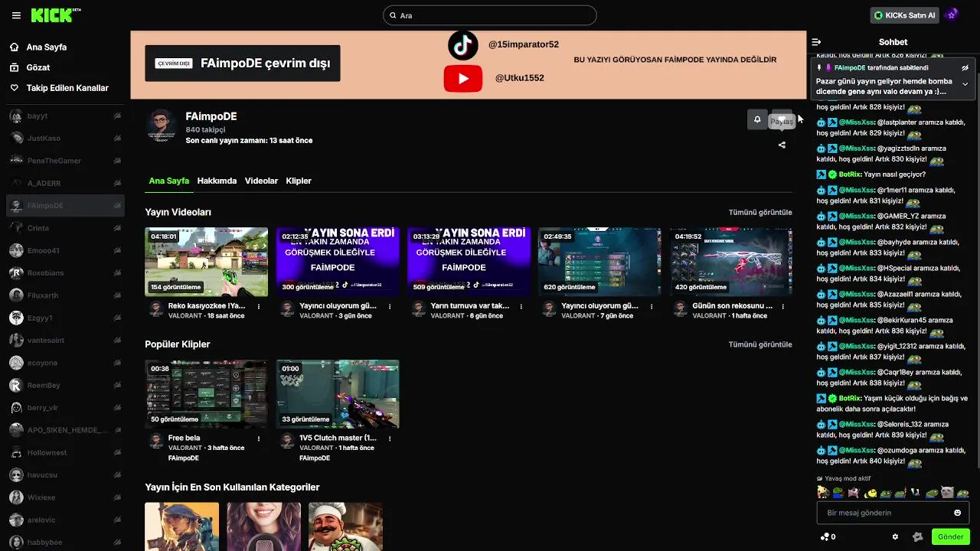This screenshot has width=980, height=551.
Task: Collapse the chat panel using the arrow icon
Action: (x=816, y=42)
